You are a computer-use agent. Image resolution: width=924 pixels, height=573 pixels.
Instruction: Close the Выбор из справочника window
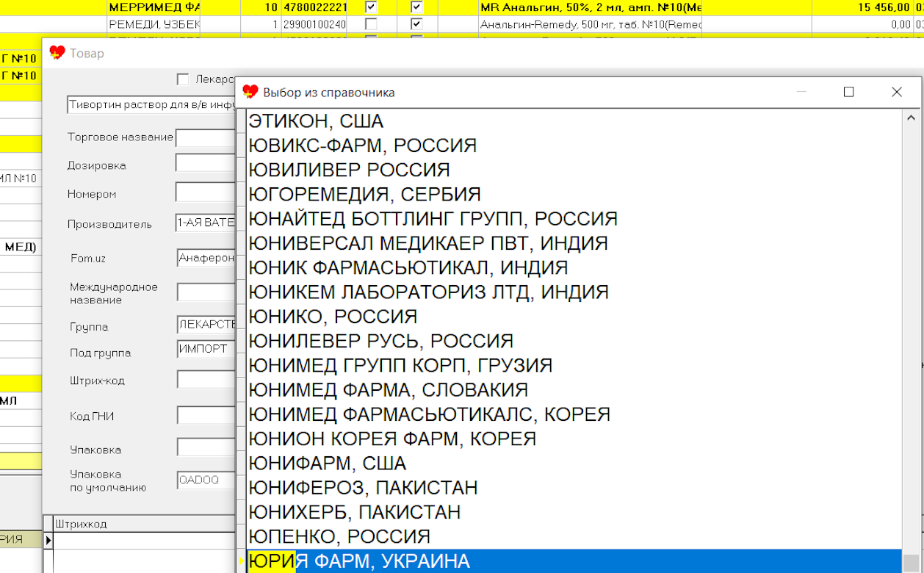(897, 92)
